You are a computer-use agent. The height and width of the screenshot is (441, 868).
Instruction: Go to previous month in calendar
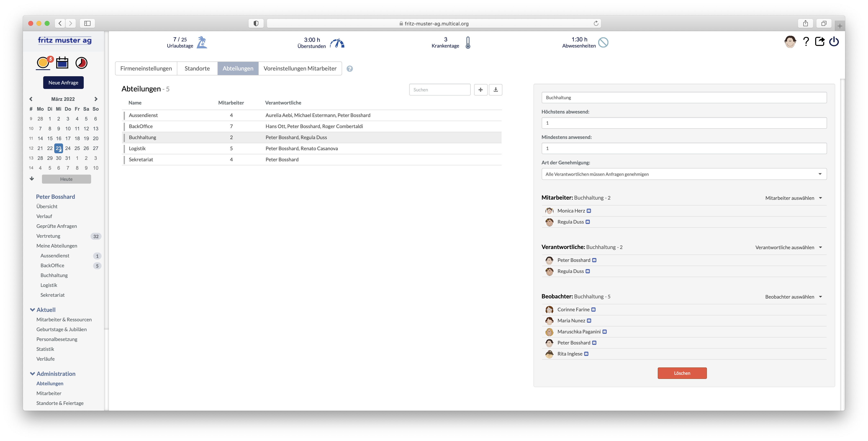tap(31, 99)
